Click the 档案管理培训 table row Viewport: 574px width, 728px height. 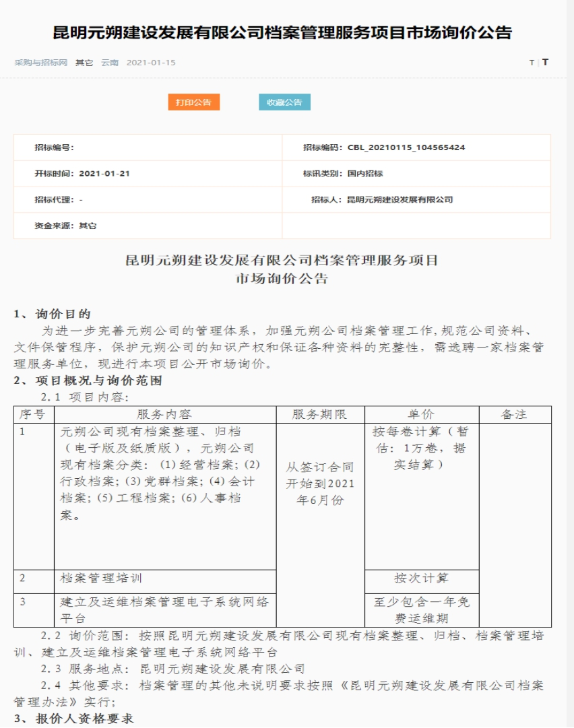pos(164,578)
